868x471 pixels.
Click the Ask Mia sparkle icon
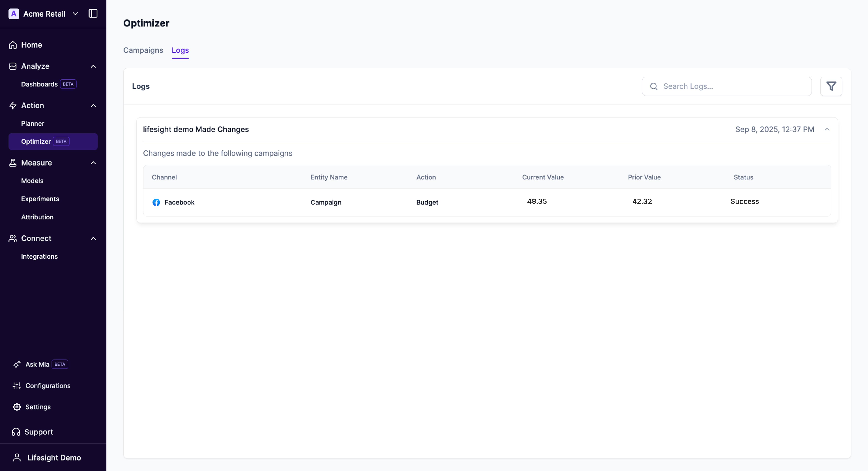(x=17, y=364)
